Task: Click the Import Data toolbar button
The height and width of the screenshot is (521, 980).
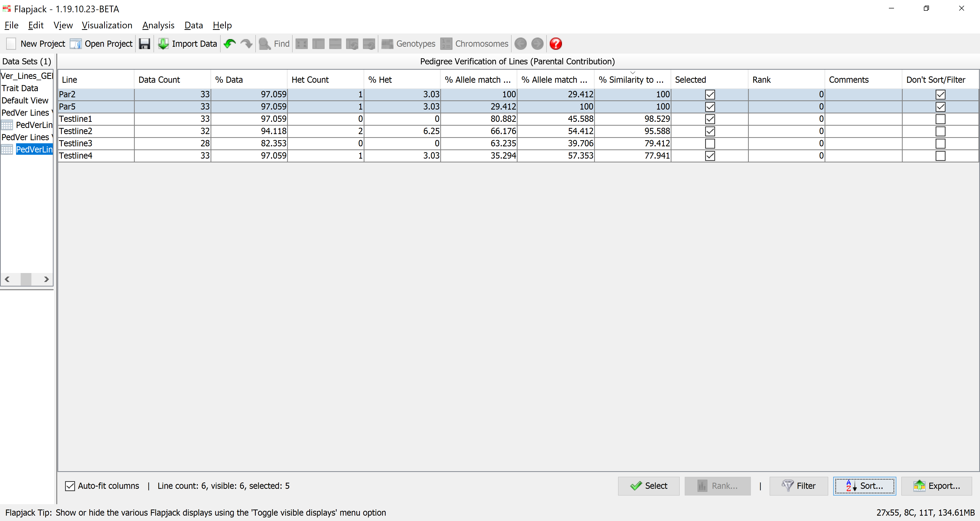Action: coord(188,44)
